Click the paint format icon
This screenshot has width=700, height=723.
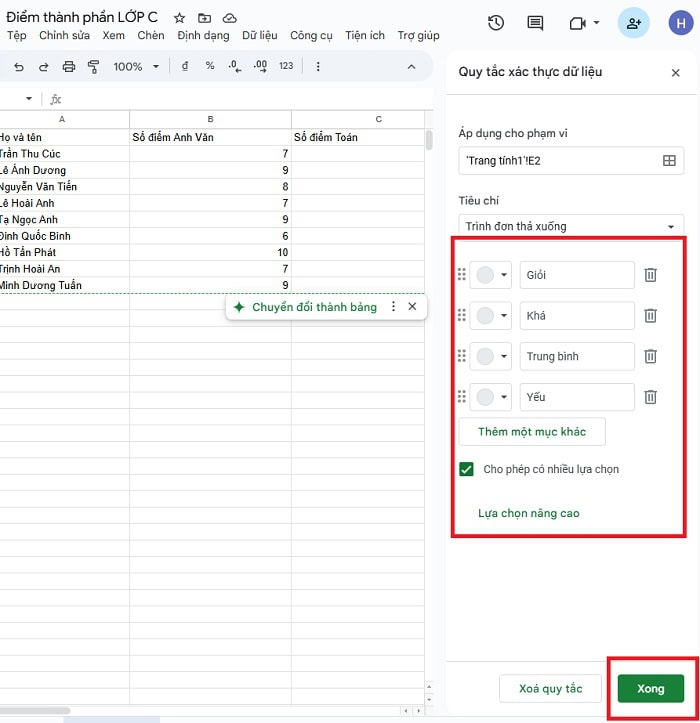[94, 66]
